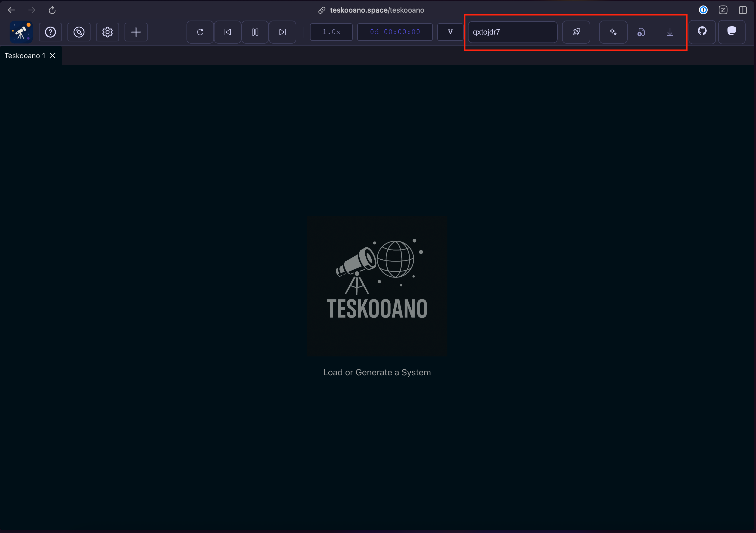This screenshot has height=533, width=756.
Task: Click the download arrow icon
Action: tap(670, 32)
